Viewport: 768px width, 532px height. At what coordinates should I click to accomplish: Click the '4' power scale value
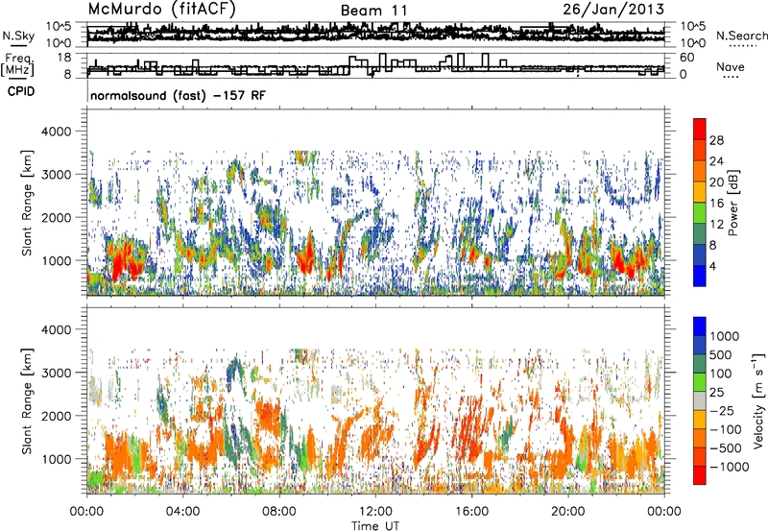[712, 266]
